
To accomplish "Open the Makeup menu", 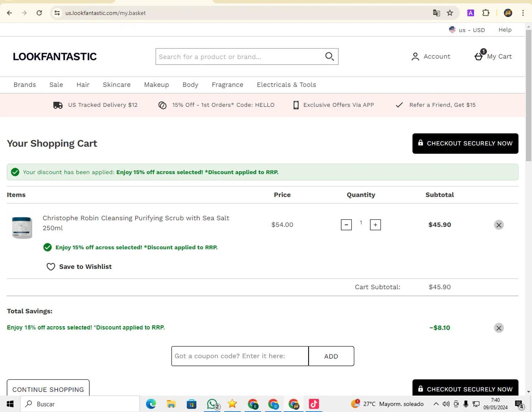I will point(156,85).
